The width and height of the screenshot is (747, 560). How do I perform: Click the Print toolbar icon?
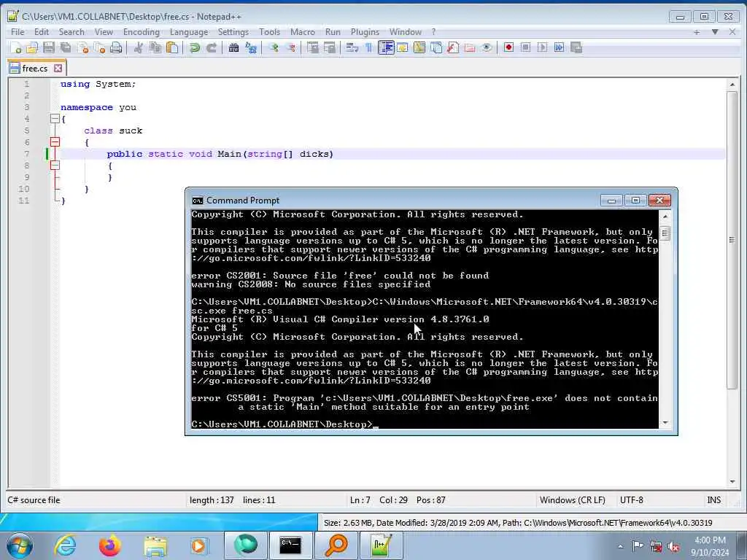coord(116,47)
